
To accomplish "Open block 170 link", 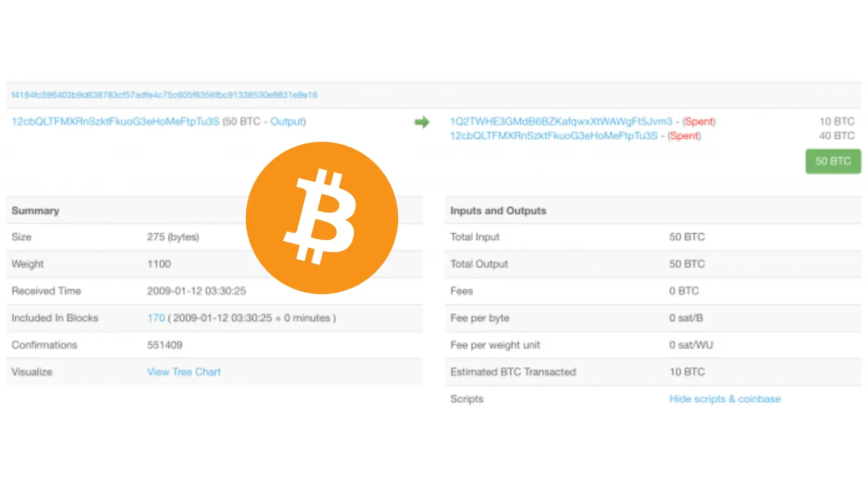I will pyautogui.click(x=156, y=318).
